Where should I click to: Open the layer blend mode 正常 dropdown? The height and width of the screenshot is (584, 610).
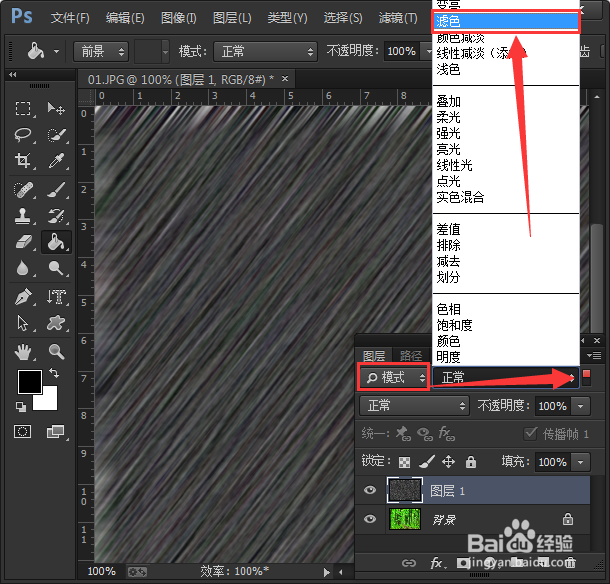(x=414, y=406)
